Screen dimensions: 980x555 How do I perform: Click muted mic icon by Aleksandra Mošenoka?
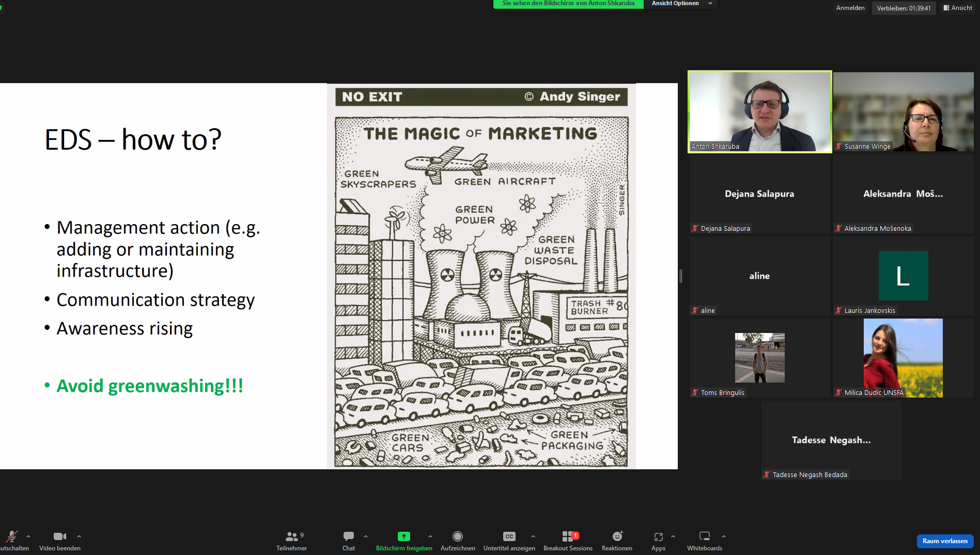(x=838, y=229)
